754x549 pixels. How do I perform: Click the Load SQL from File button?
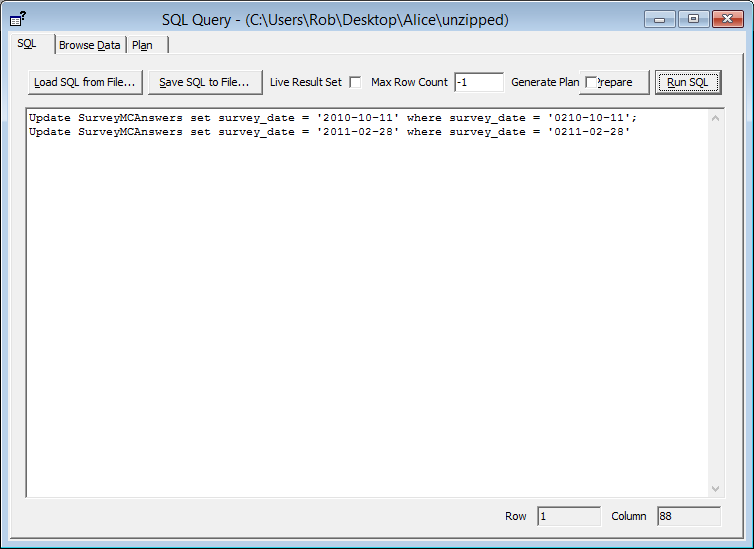[84, 82]
